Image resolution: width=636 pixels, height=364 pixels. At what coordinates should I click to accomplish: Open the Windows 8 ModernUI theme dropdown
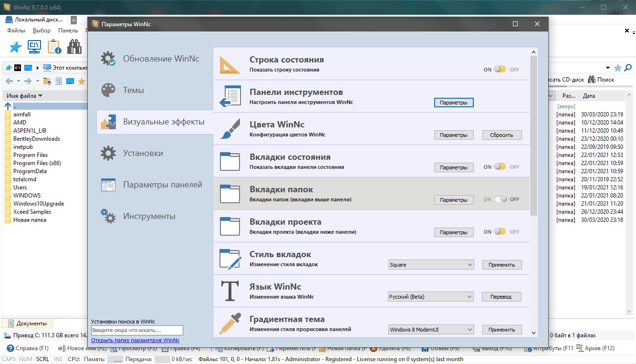point(431,330)
